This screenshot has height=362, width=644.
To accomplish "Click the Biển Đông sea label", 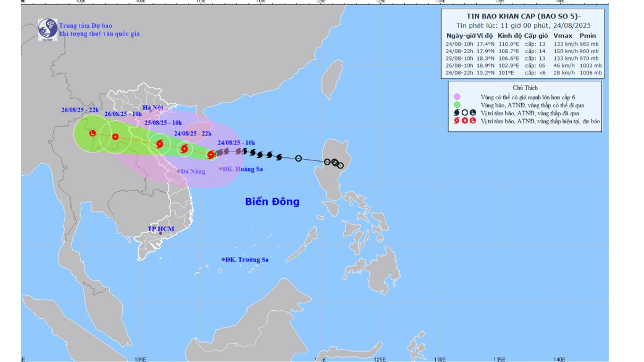I will pyautogui.click(x=272, y=201).
